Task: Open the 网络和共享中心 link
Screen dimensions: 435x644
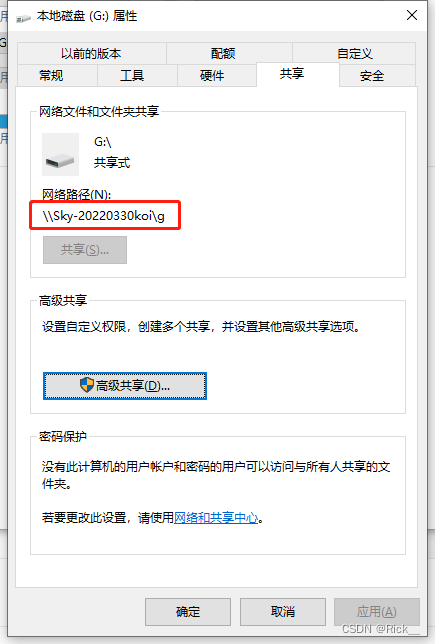Action: pos(216,518)
